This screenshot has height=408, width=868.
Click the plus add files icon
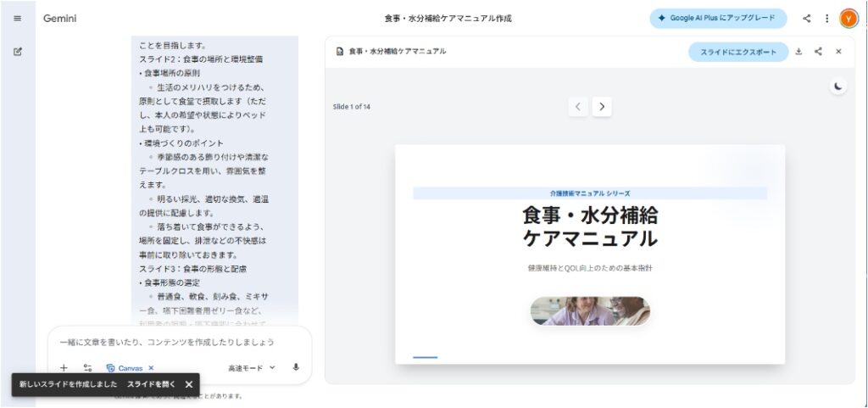[x=64, y=368]
